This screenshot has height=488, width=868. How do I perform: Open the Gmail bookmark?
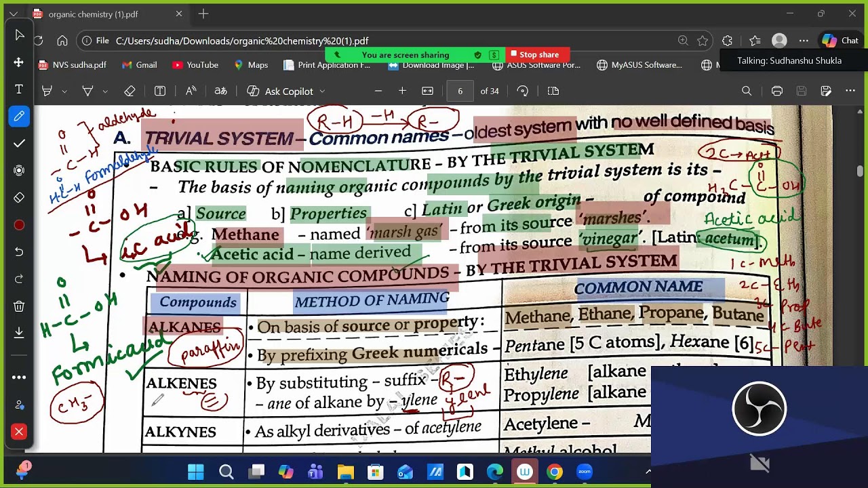tap(140, 65)
